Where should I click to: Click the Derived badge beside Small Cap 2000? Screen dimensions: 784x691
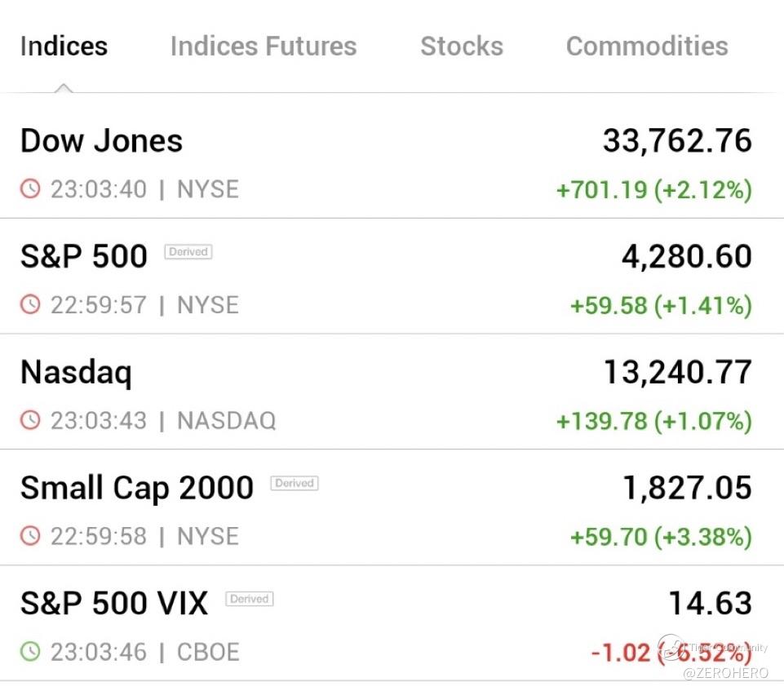click(295, 483)
